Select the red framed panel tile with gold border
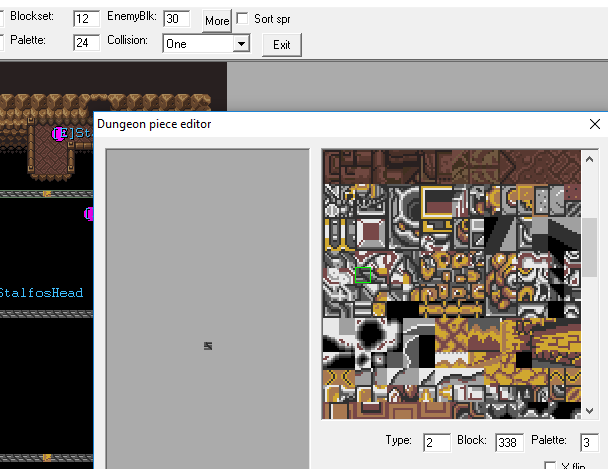608x469 pixels. (437, 202)
